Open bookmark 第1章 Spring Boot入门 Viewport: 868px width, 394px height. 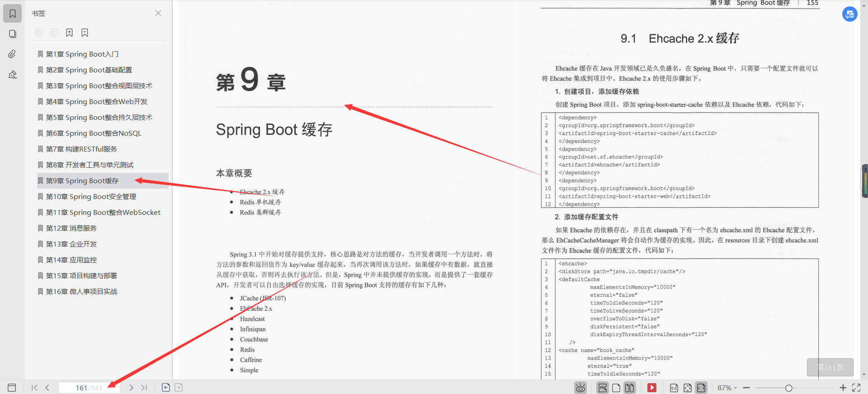[103, 54]
